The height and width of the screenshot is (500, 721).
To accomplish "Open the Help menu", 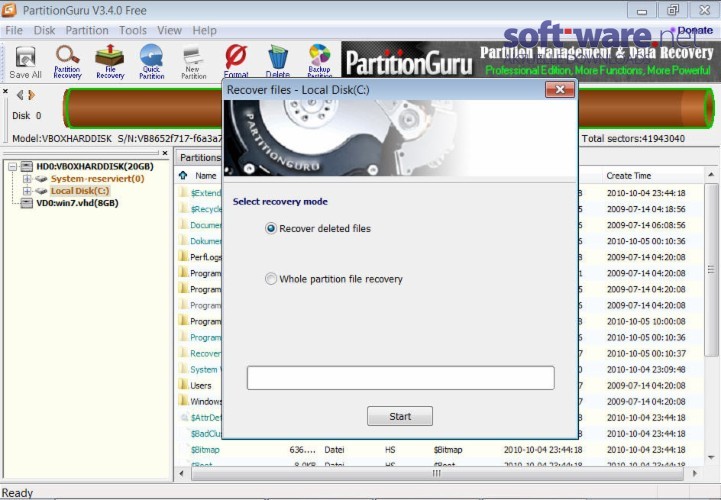I will coord(204,30).
